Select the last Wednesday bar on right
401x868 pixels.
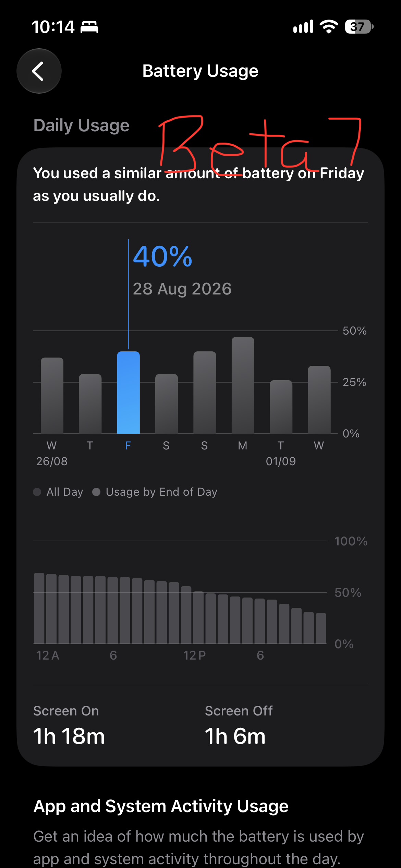tap(319, 400)
